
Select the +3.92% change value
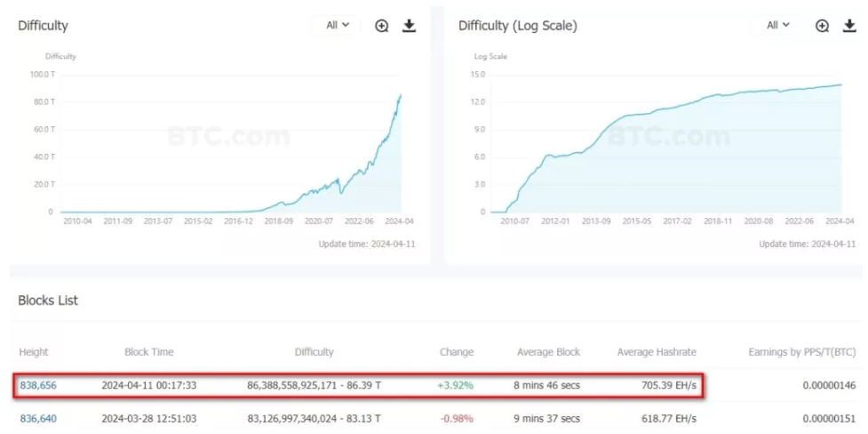pos(456,386)
